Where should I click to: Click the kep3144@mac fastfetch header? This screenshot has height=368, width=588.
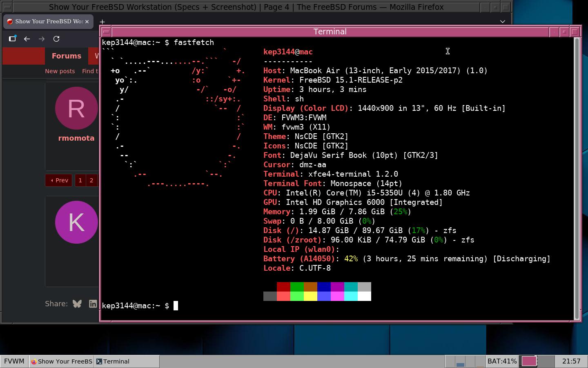tap(288, 52)
